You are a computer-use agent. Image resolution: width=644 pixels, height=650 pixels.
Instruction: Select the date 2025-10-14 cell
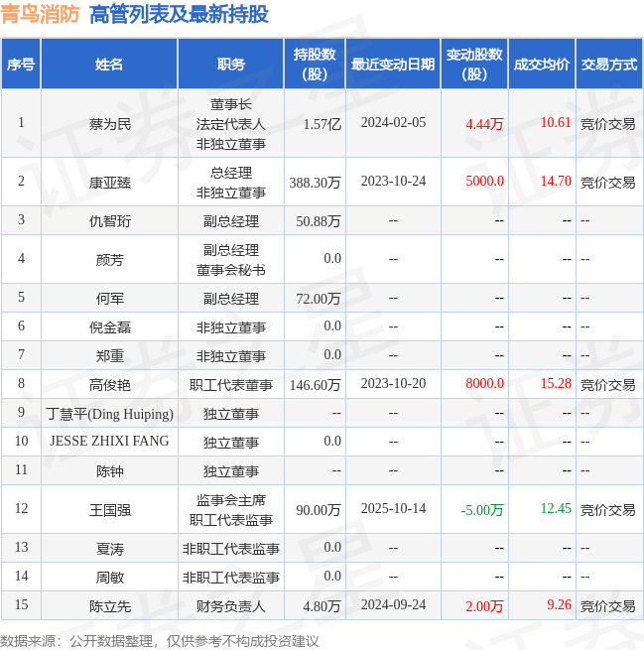[393, 509]
